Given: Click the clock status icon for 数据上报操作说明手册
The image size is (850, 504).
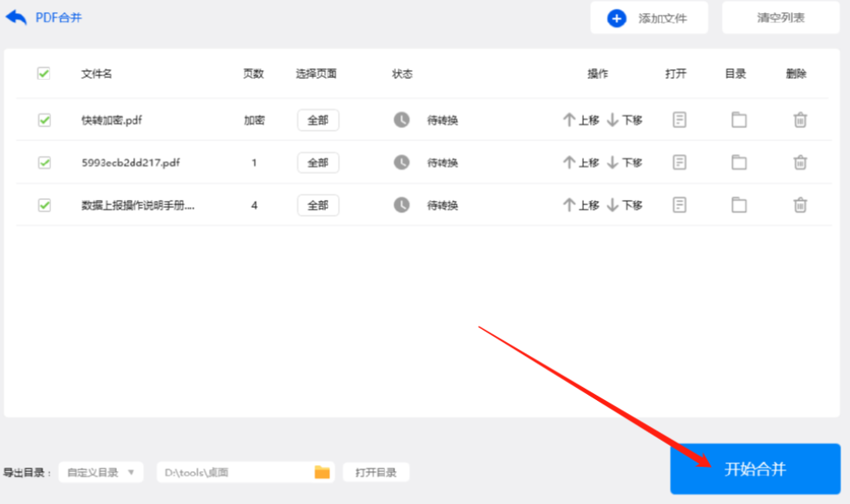Looking at the screenshot, I should click(x=402, y=205).
